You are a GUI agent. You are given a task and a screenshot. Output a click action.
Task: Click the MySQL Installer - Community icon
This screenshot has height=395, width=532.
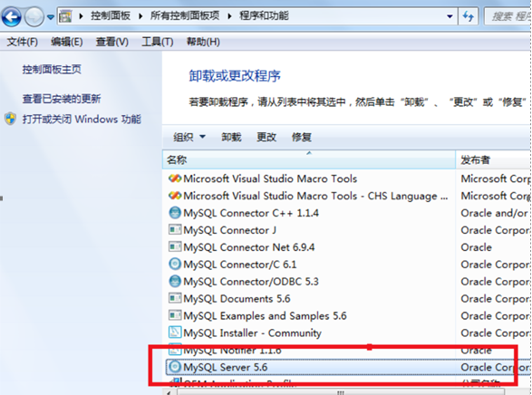pyautogui.click(x=175, y=332)
